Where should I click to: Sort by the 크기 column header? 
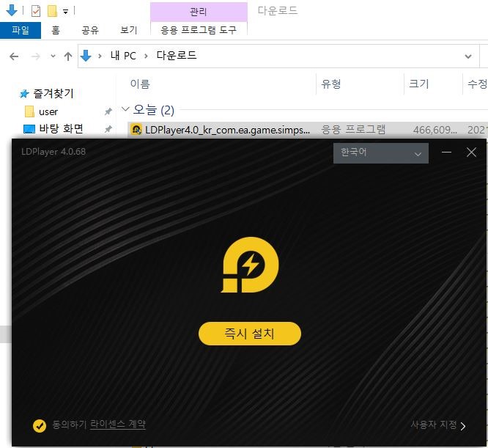[x=419, y=84]
